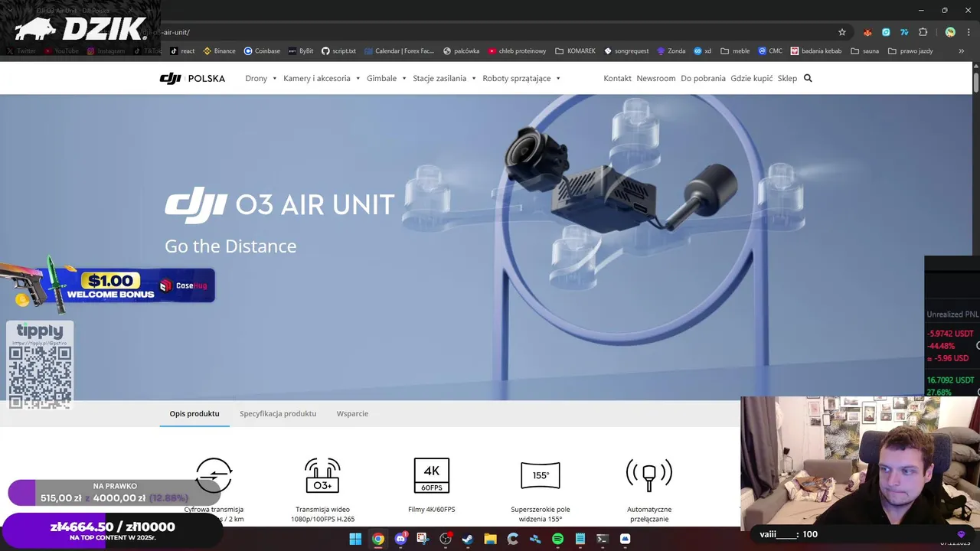Screen dimensions: 980x551
Task: Click the CaseHug welcome bonus banner
Action: click(x=107, y=285)
